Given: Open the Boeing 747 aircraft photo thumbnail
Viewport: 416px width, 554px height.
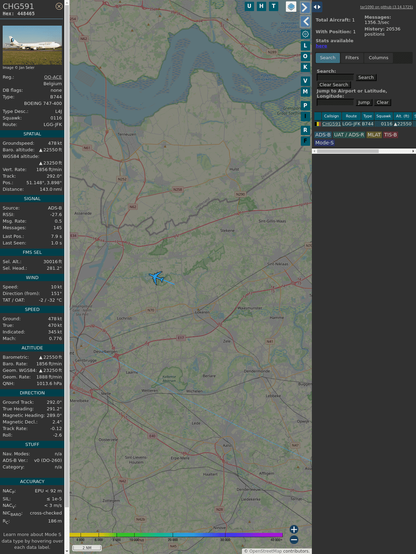Looking at the screenshot, I should click(x=32, y=45).
